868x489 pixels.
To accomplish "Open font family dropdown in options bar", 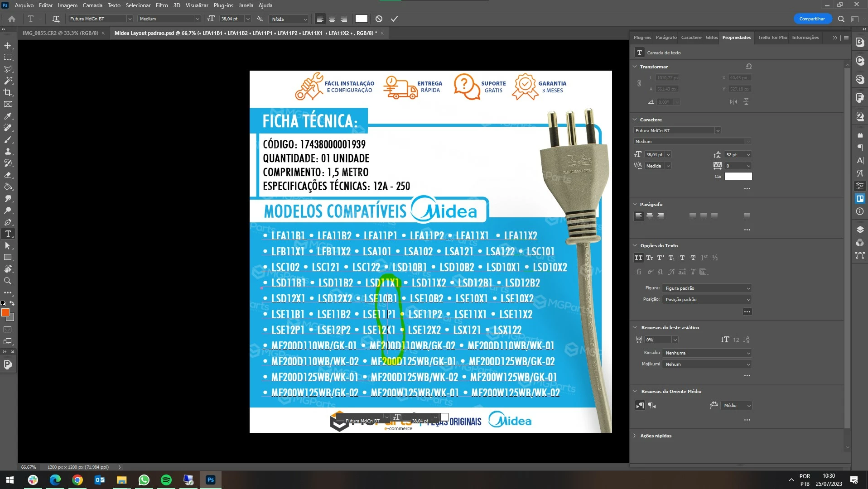I will (130, 19).
